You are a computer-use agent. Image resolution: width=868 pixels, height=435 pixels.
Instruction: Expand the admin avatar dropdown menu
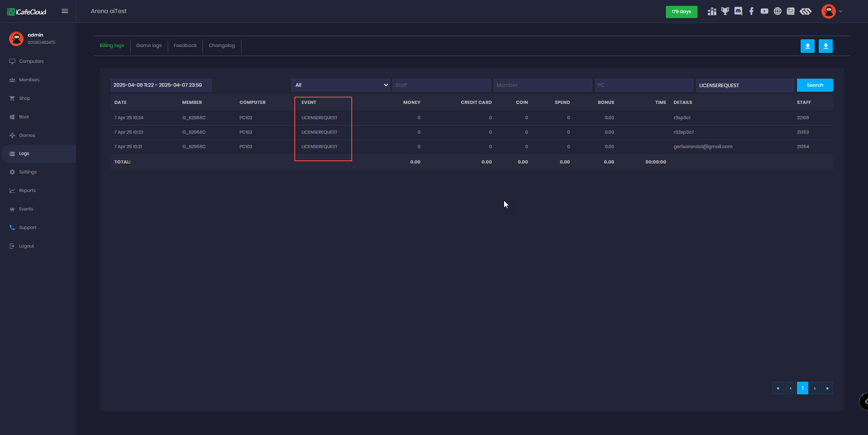(832, 11)
